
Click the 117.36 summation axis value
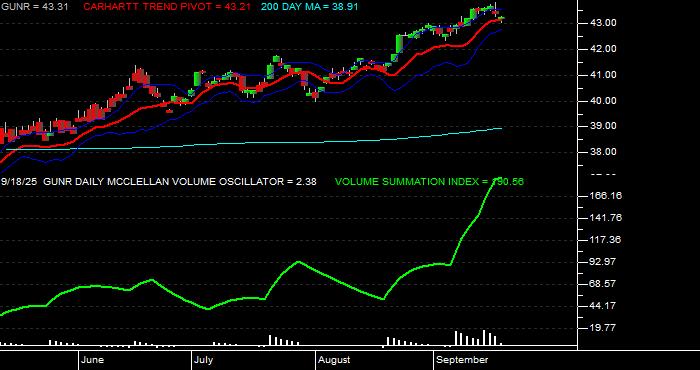(x=606, y=240)
